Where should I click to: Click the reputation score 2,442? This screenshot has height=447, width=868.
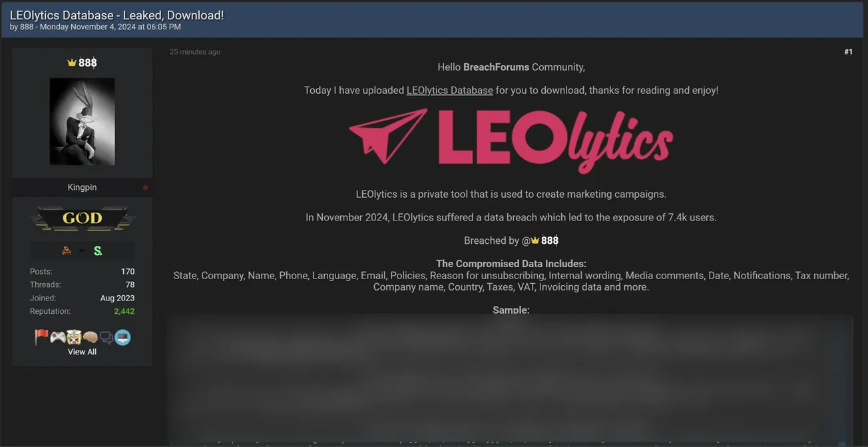(x=124, y=311)
